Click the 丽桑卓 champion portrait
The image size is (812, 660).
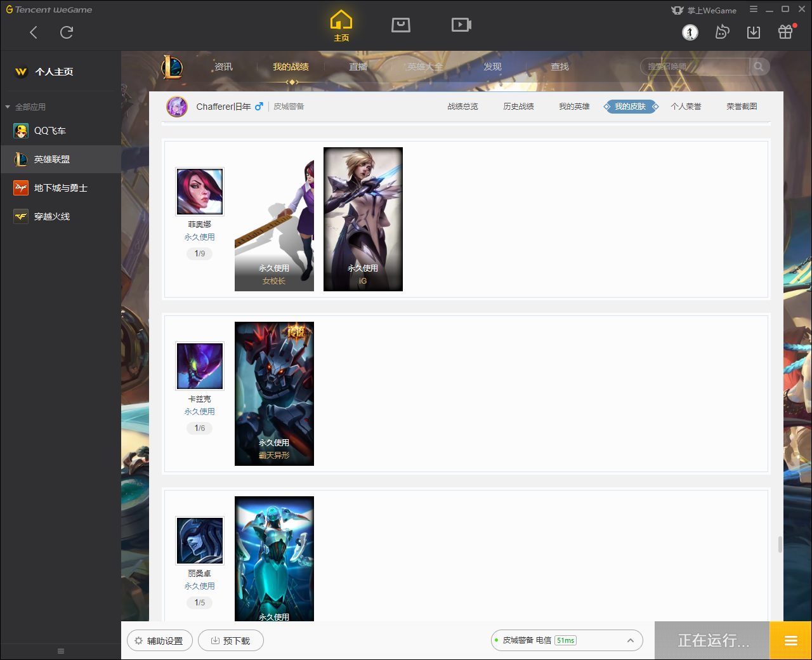200,541
